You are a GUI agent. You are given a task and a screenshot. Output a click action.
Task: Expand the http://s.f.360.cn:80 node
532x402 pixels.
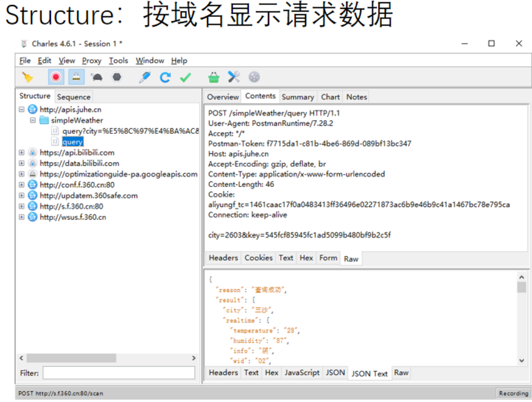pyautogui.click(x=22, y=207)
